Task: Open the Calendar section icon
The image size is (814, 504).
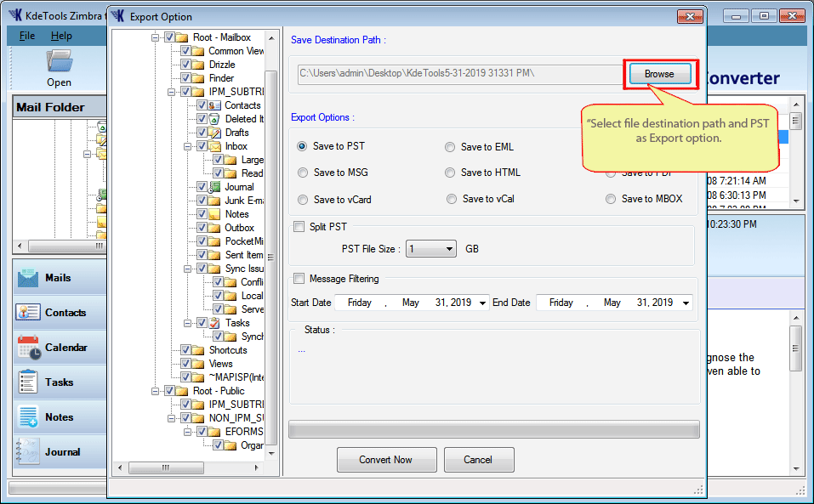Action: (29, 348)
